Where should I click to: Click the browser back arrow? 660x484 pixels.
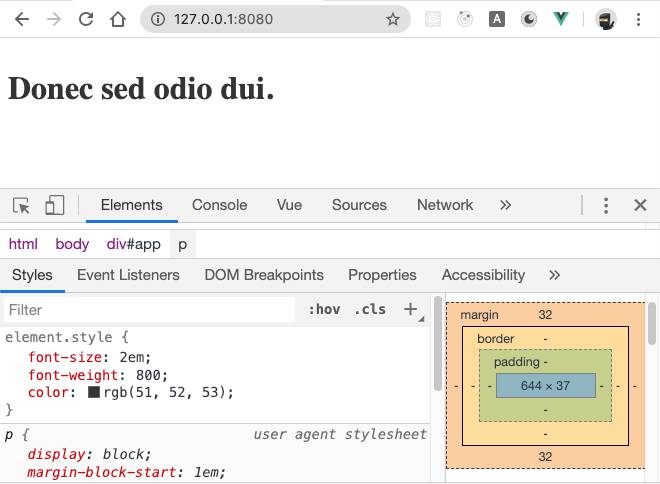tap(22, 19)
